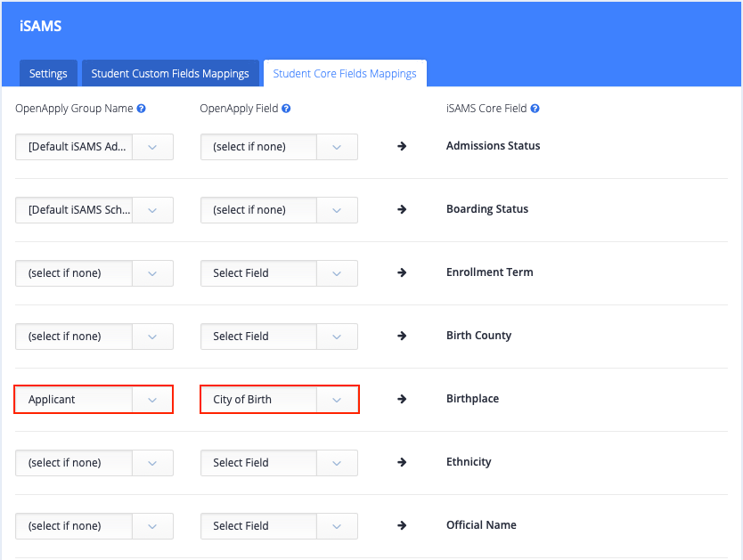Switch to Student Custom Fields Mappings tab
This screenshot has width=743, height=560.
[x=170, y=73]
